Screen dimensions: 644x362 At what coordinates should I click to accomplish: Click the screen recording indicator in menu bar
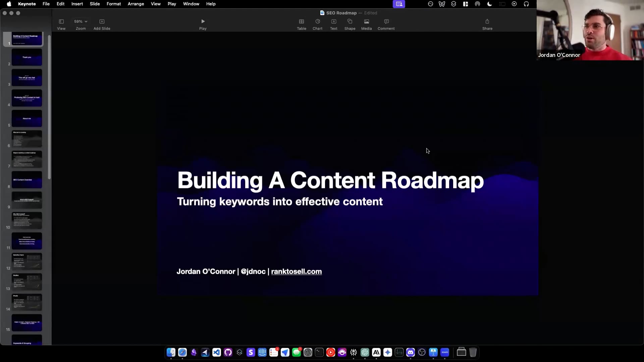tap(399, 4)
